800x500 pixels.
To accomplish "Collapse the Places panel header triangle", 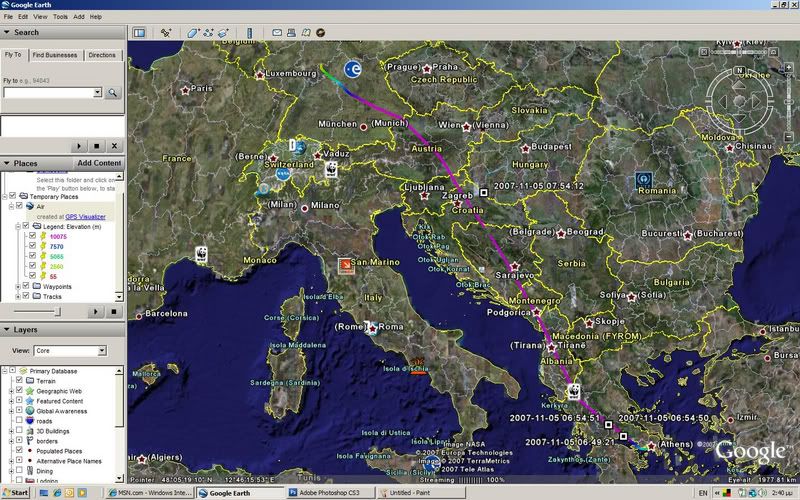I will tap(7, 163).
